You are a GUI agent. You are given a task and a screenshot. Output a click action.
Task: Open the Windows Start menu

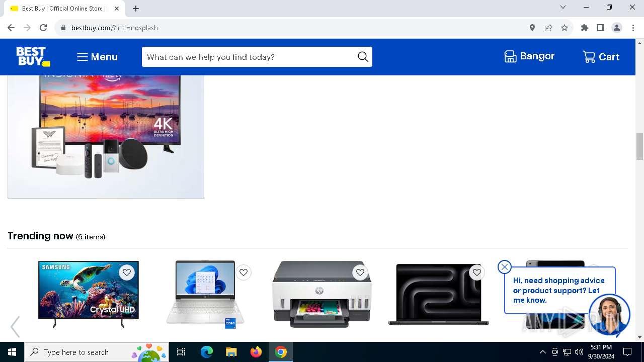12,352
